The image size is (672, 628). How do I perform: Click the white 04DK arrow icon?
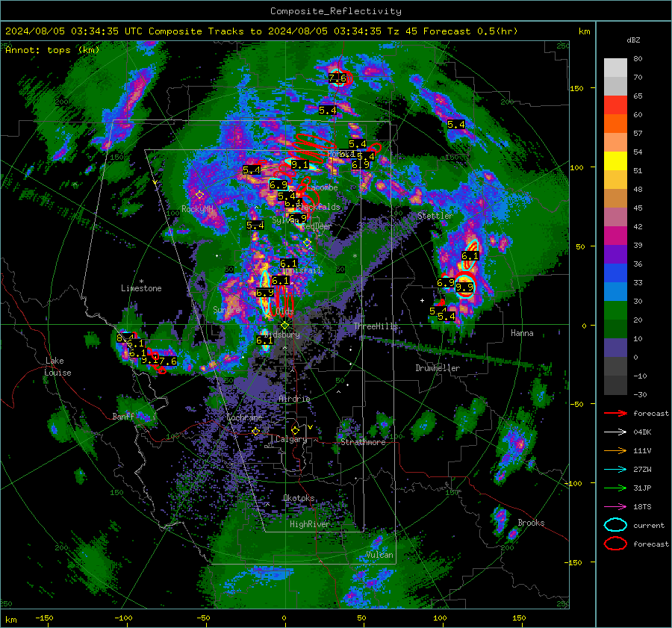615,432
